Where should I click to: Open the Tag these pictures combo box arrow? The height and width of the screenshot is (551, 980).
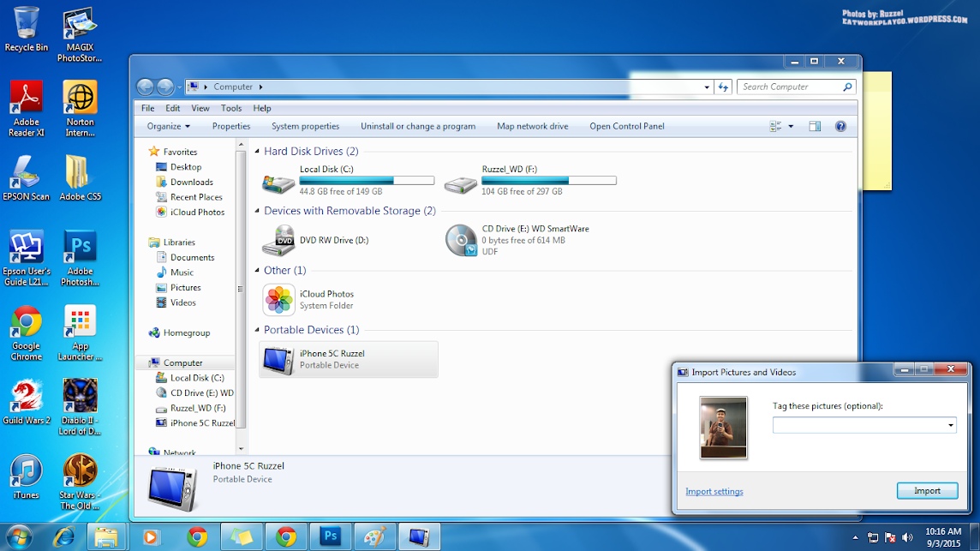(950, 425)
